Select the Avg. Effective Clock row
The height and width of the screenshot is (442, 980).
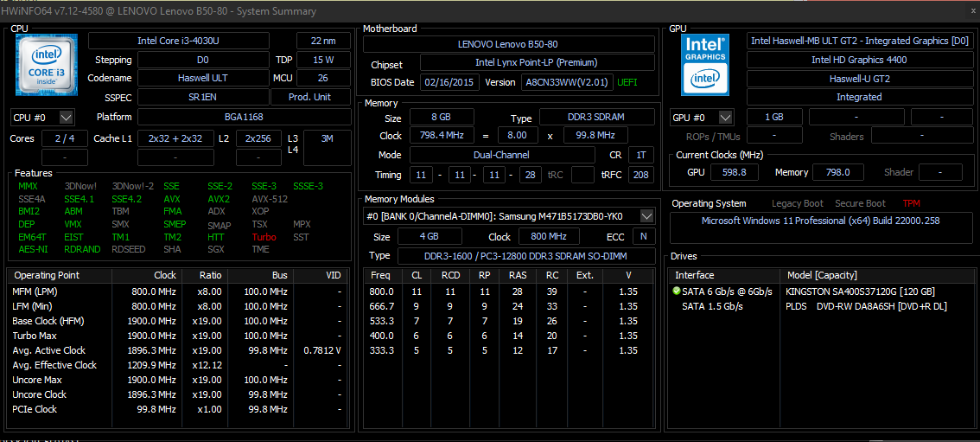click(x=177, y=365)
